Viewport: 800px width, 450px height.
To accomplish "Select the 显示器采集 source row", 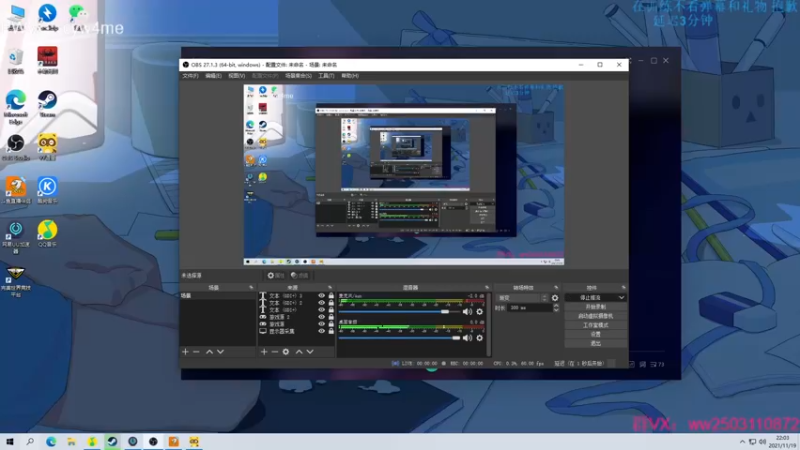I will (297, 331).
